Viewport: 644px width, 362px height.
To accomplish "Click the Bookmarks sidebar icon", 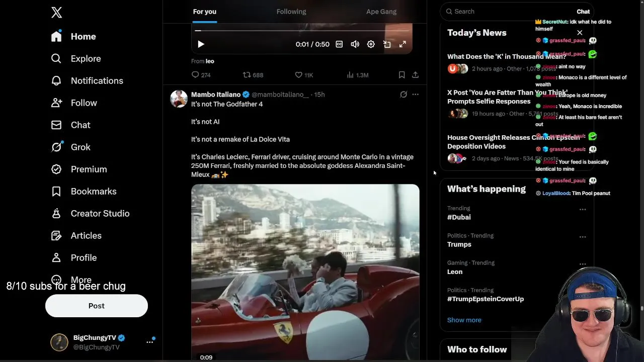I will click(x=56, y=191).
